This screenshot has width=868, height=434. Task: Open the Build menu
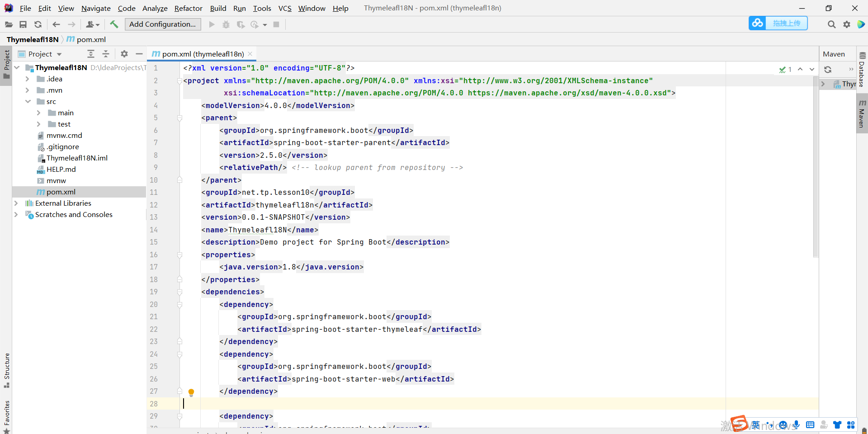218,8
